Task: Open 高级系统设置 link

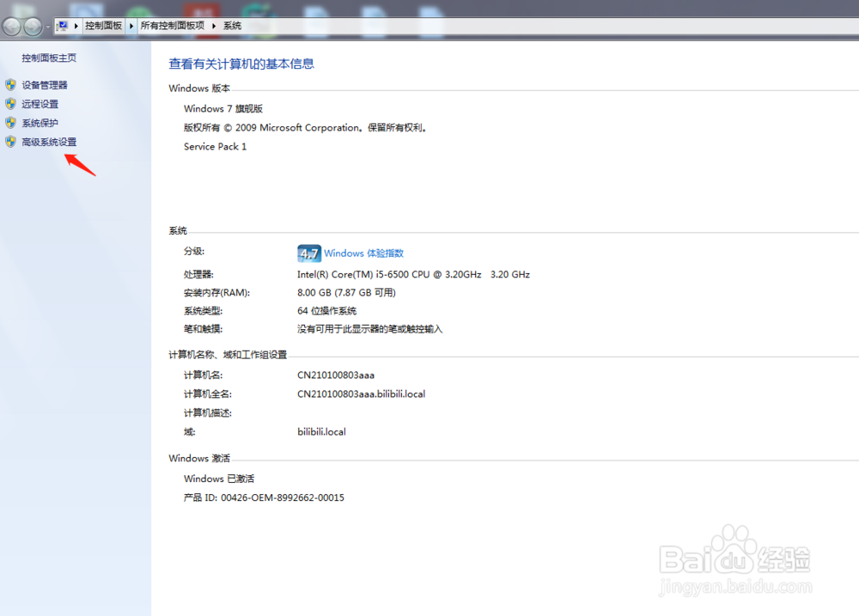Action: click(49, 142)
